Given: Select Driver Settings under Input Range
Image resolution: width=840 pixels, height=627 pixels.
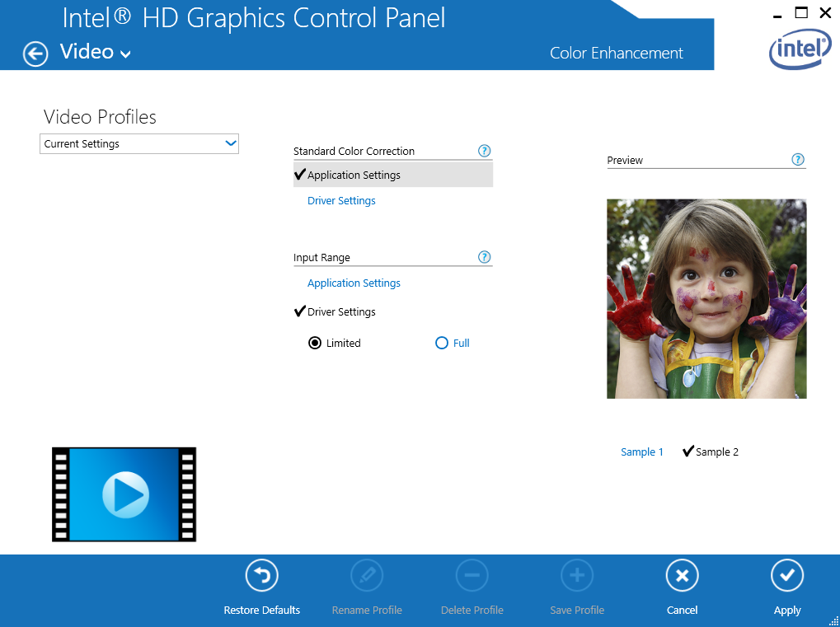Looking at the screenshot, I should tap(341, 311).
